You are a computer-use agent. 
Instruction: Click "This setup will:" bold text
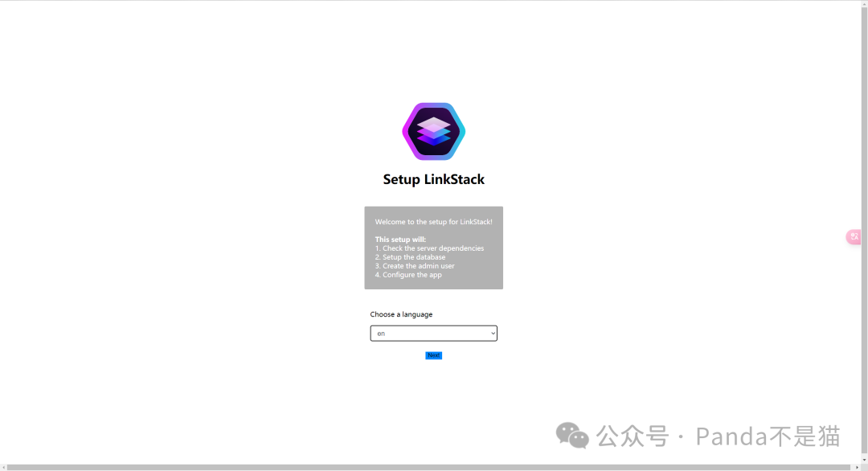(400, 240)
